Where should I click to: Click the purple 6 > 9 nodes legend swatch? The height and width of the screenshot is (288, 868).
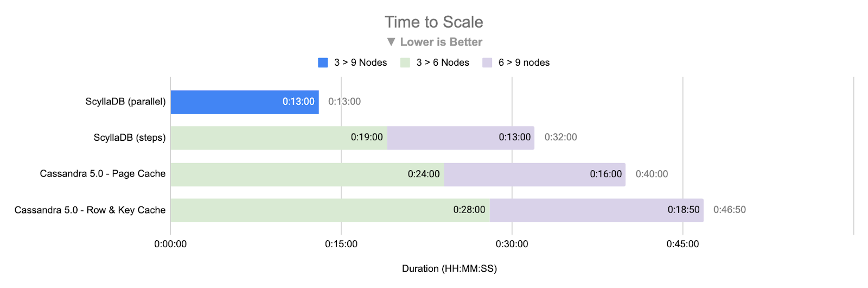(487, 62)
